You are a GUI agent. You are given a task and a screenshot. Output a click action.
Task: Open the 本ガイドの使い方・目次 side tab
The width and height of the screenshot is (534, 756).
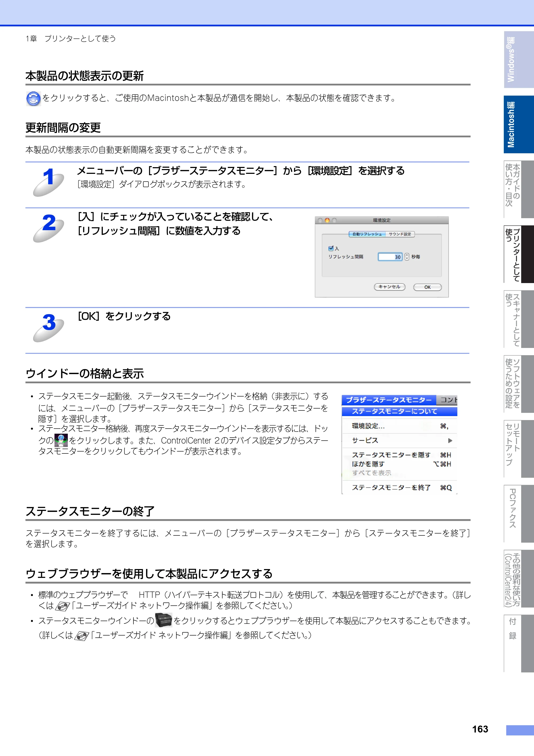point(519,189)
